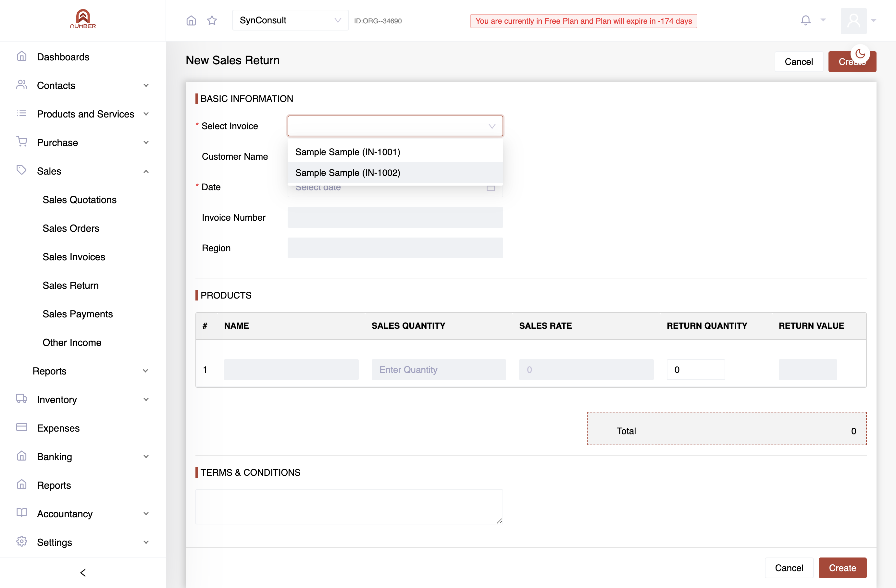Viewport: 896px width, 588px height.
Task: Click the Return Value field
Action: coord(808,370)
